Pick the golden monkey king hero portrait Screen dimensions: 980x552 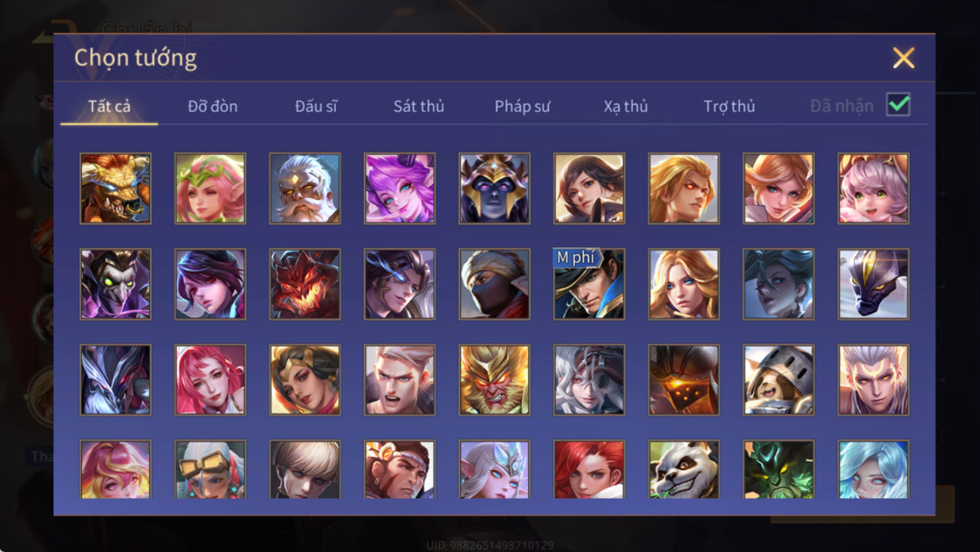tap(494, 380)
